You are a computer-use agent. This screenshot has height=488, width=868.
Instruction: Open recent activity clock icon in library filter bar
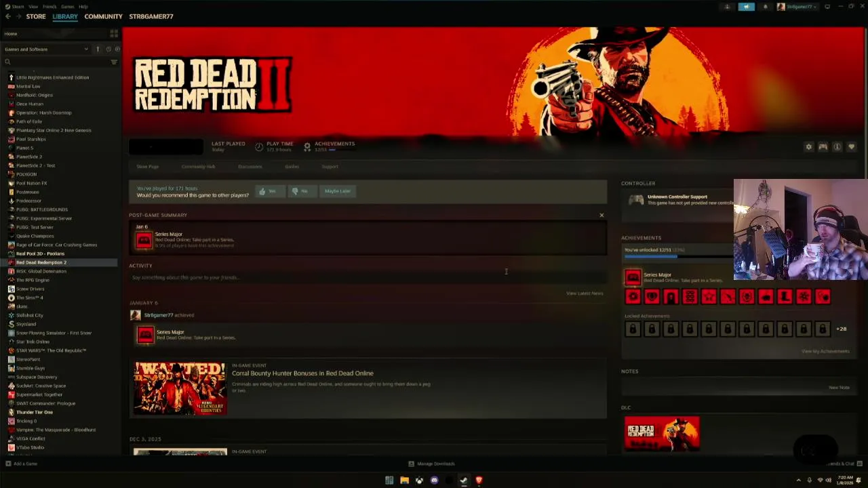tap(108, 49)
